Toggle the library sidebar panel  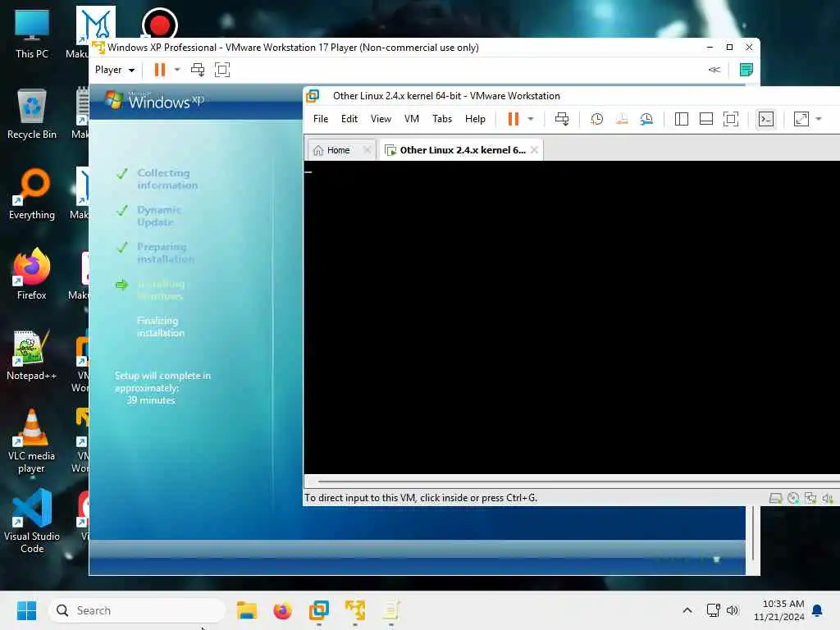point(682,119)
